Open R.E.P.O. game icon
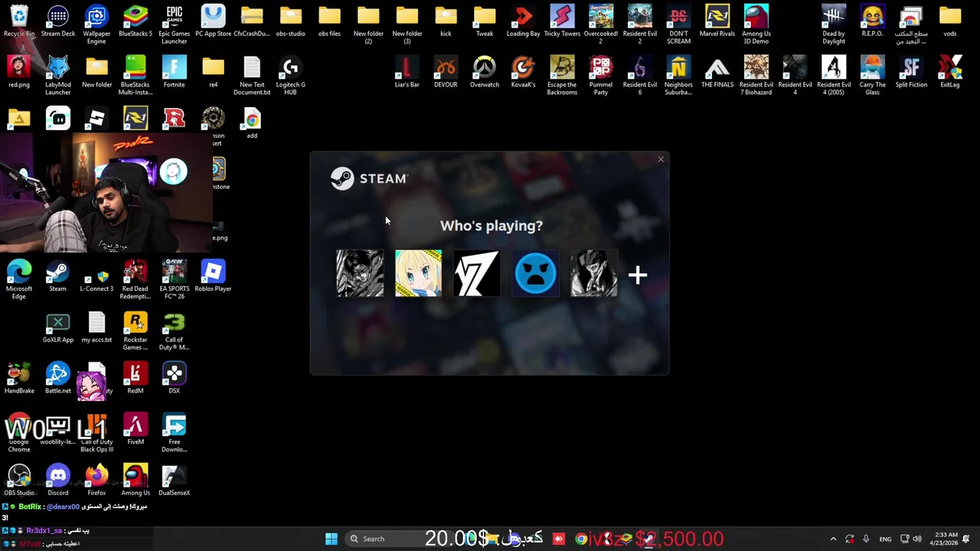This screenshot has height=551, width=980. tap(872, 21)
